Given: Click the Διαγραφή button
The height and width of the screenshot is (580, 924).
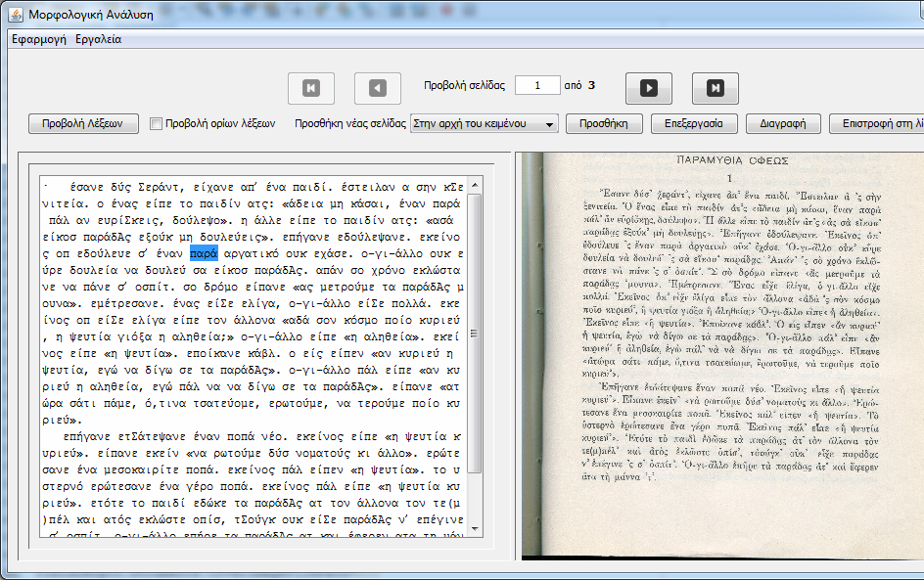Looking at the screenshot, I should click(x=783, y=123).
